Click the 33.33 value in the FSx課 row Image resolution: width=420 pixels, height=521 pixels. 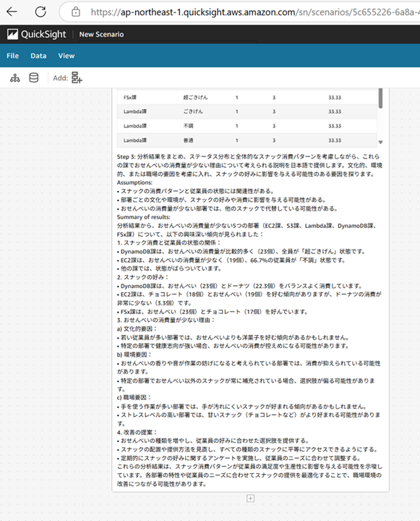[335, 98]
